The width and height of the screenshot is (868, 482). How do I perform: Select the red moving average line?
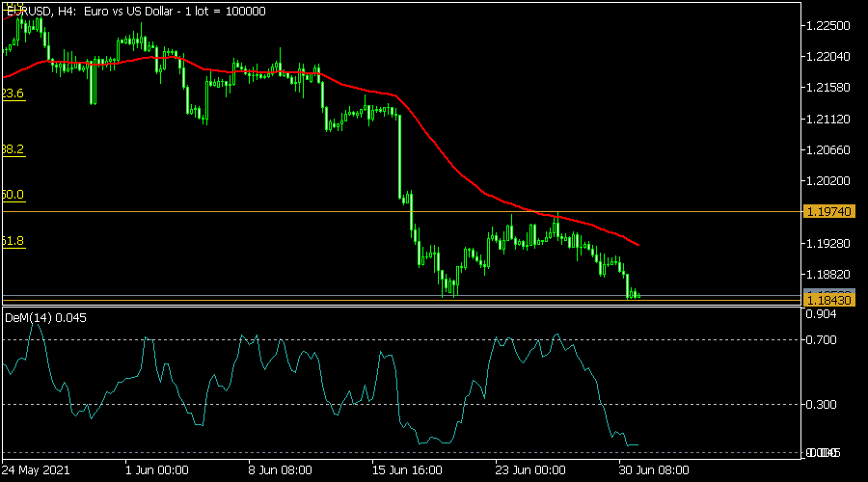[x=436, y=143]
